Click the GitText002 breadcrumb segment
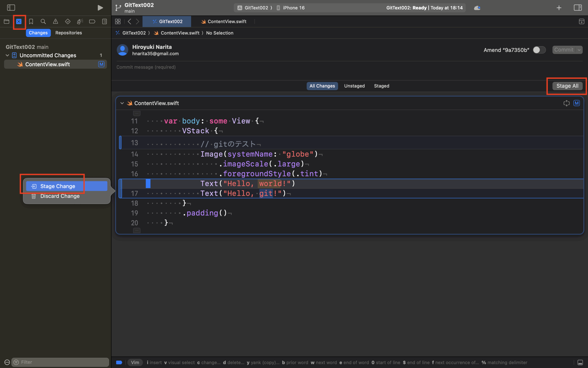 pyautogui.click(x=131, y=33)
